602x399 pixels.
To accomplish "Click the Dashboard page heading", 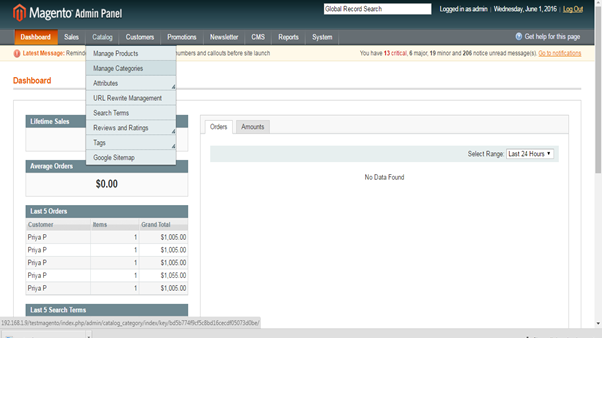I will tap(32, 81).
